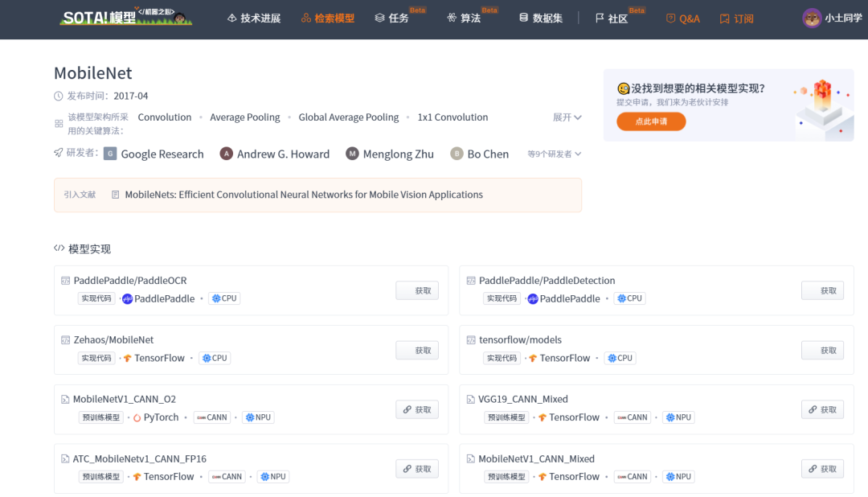The height and width of the screenshot is (497, 868).
Task: Open the MobileNets paper link
Action: pyautogui.click(x=304, y=195)
